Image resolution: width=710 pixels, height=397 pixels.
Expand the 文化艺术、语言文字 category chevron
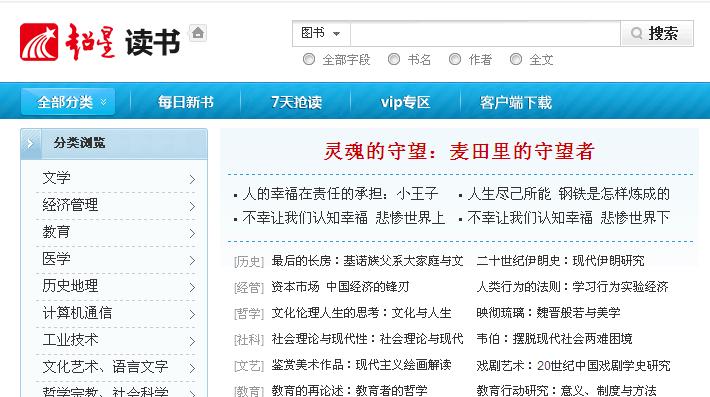pyautogui.click(x=192, y=368)
